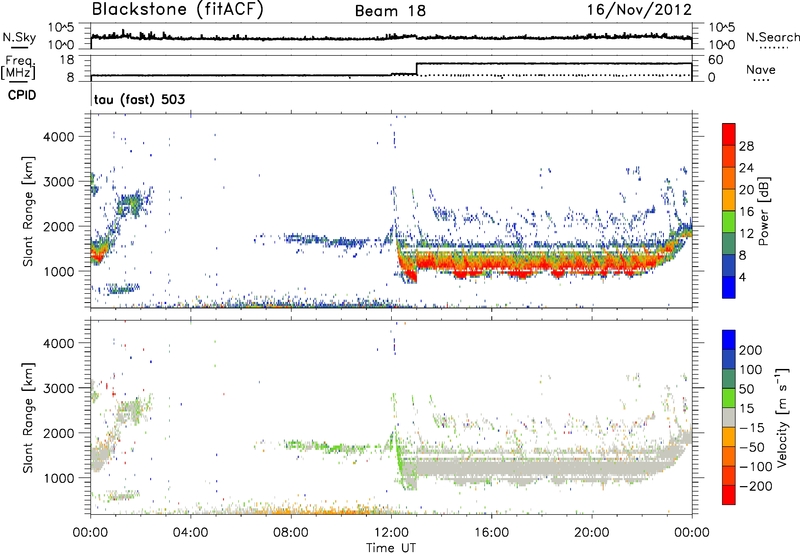
Task: Click the −200 tick on the velocity colorbar
Action: coord(756,486)
